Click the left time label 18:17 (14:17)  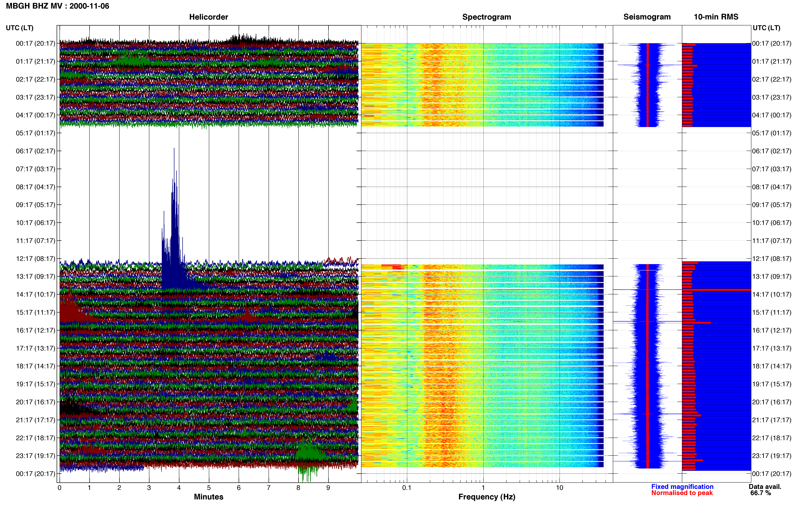(x=36, y=366)
